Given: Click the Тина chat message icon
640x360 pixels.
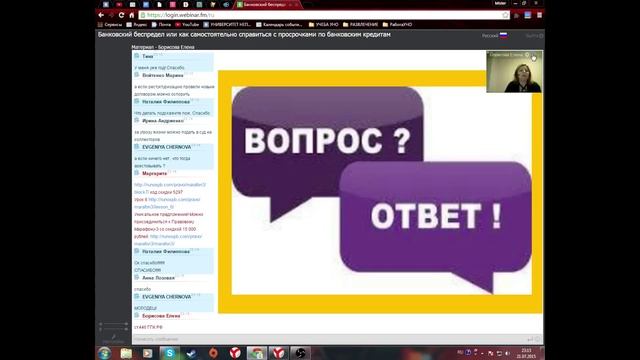Looking at the screenshot, I should pos(137,56).
